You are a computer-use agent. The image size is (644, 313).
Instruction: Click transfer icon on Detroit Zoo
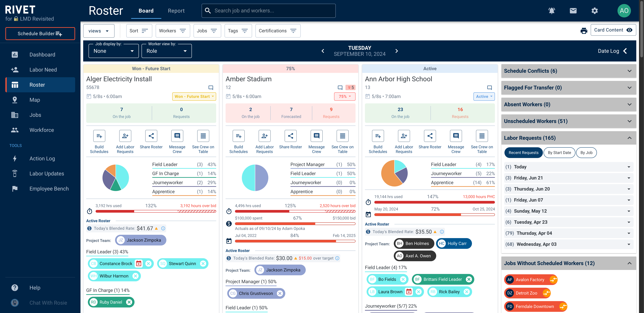click(x=547, y=293)
